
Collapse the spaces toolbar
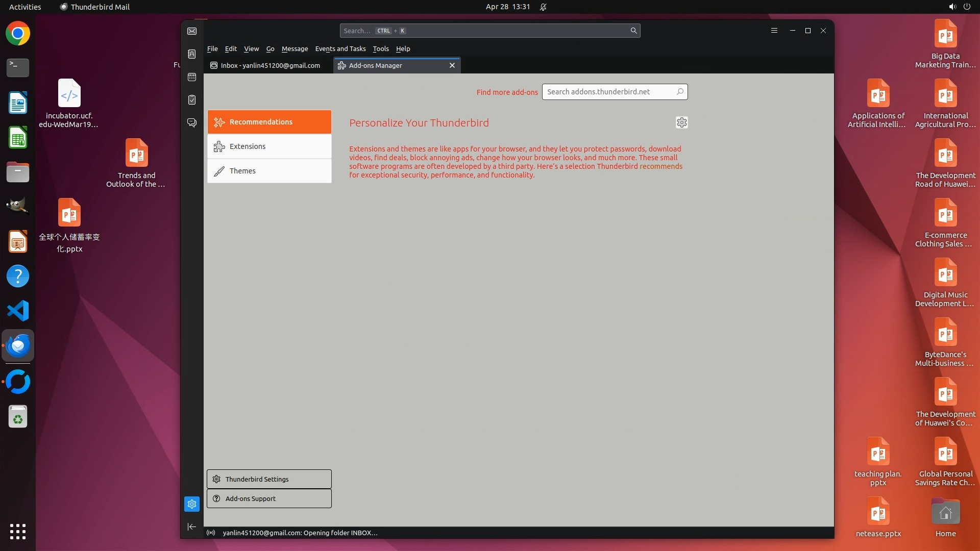click(x=192, y=527)
